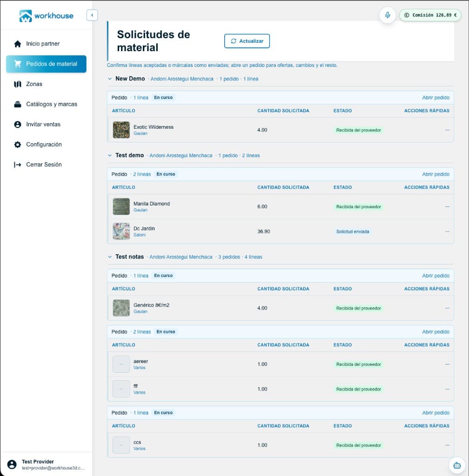Click the cart icon in Pedidos de material
The image size is (469, 476).
coord(18,64)
